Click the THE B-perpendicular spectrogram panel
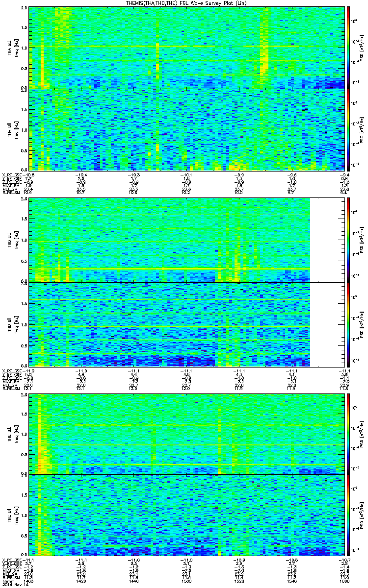Screen dimensions: 368x588 click(186, 434)
